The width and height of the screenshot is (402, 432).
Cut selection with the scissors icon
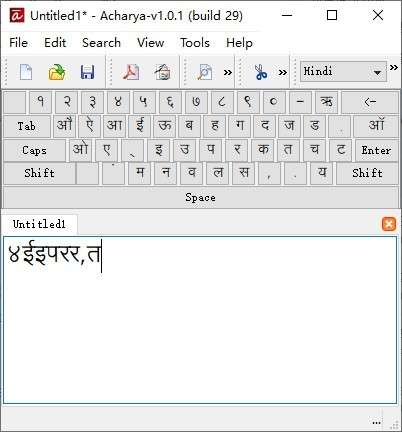coord(260,72)
